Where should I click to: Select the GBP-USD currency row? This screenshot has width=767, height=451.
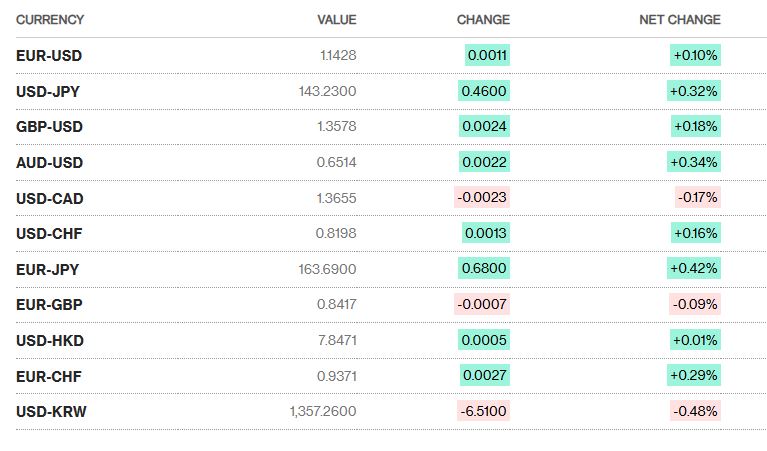pyautogui.click(x=49, y=127)
